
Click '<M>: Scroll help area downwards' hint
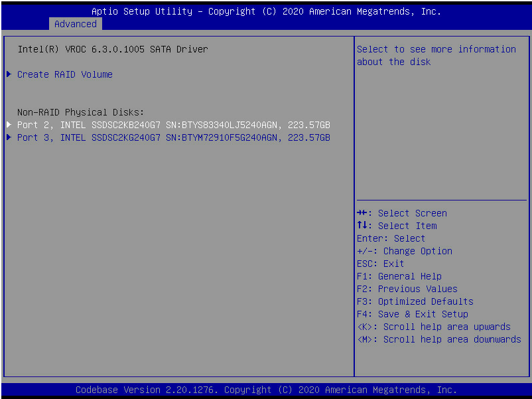click(x=439, y=339)
